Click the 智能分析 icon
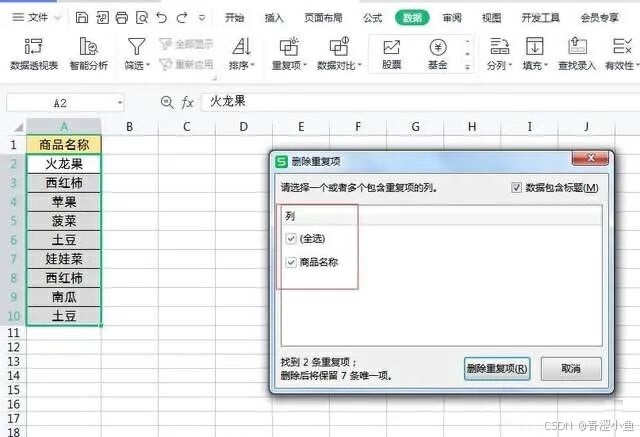 tap(89, 47)
